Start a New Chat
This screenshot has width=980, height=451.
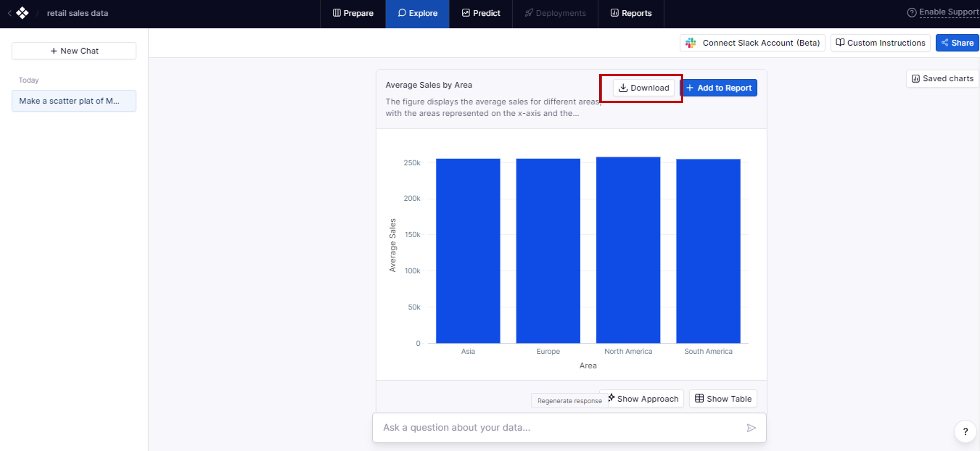click(74, 51)
